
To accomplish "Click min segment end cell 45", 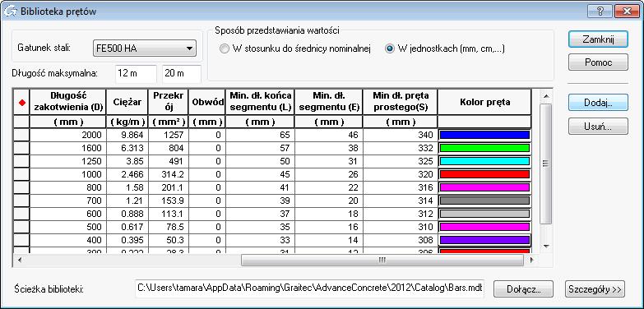I will 260,174.
